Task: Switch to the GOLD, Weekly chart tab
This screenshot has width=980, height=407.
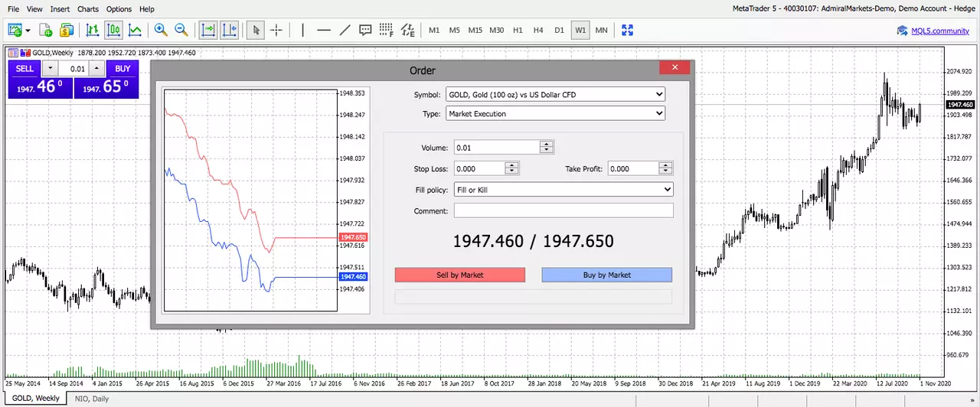Action: 35,399
